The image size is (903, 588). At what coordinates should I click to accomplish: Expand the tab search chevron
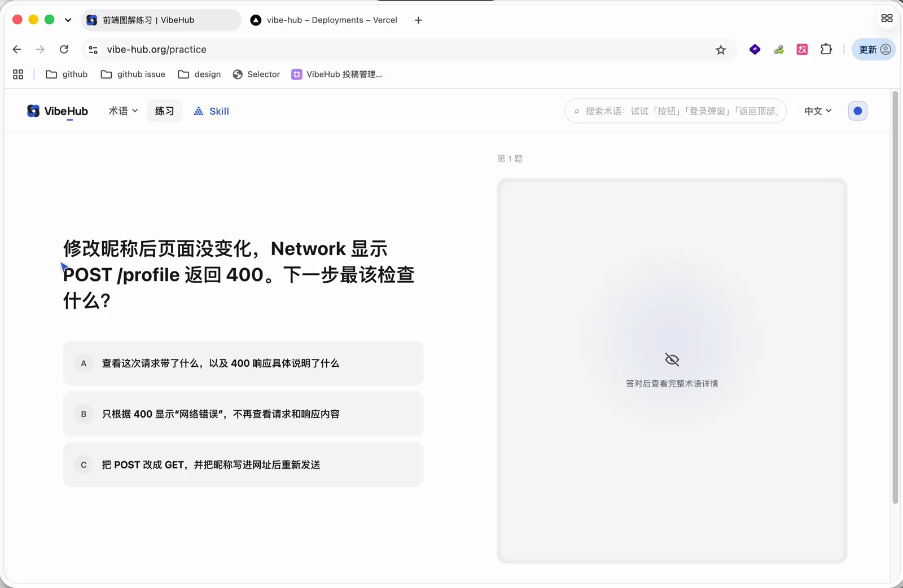point(68,20)
